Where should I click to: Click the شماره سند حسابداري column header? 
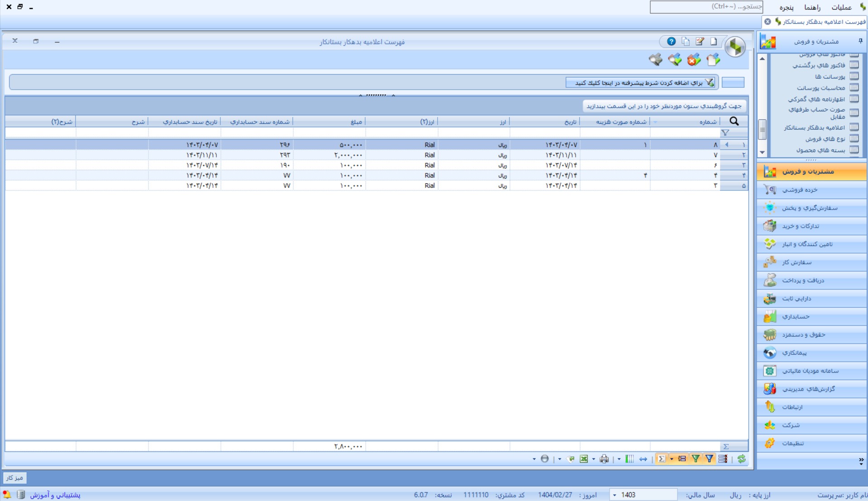tap(257, 122)
